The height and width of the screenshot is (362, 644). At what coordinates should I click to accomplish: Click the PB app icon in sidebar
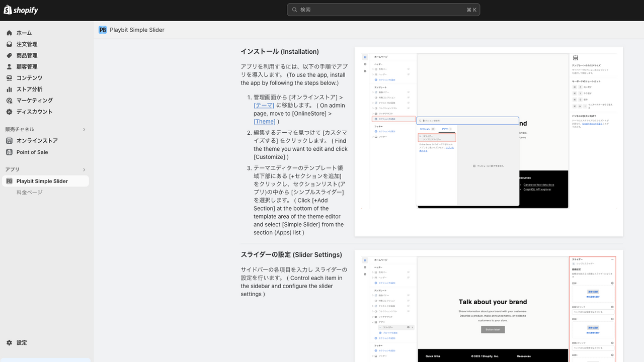click(9, 181)
